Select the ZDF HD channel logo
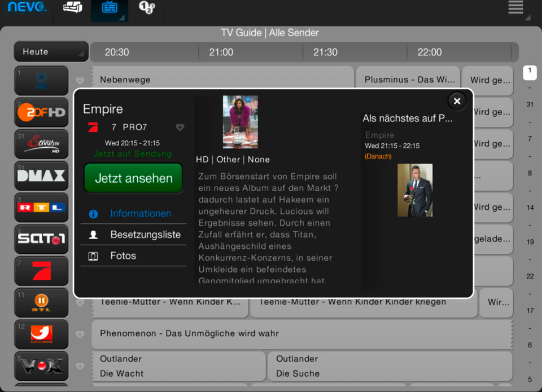Viewport: 542px width, 392px height. (41, 112)
